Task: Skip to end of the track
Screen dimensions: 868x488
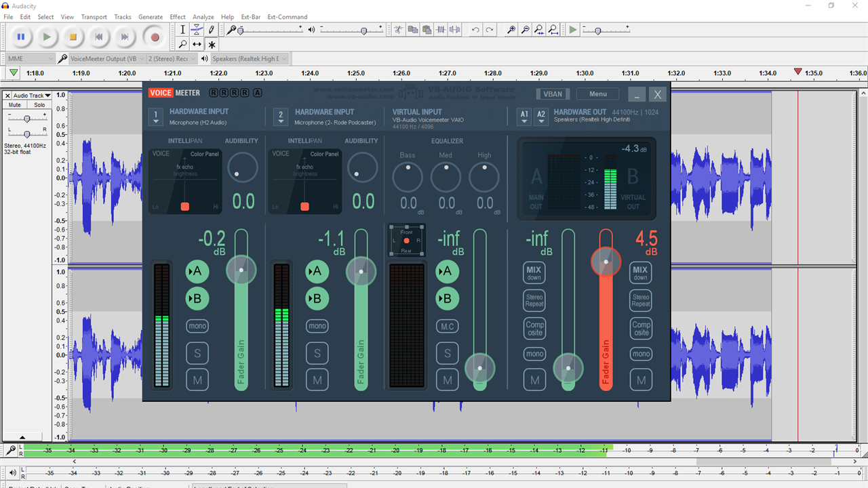Action: point(125,37)
